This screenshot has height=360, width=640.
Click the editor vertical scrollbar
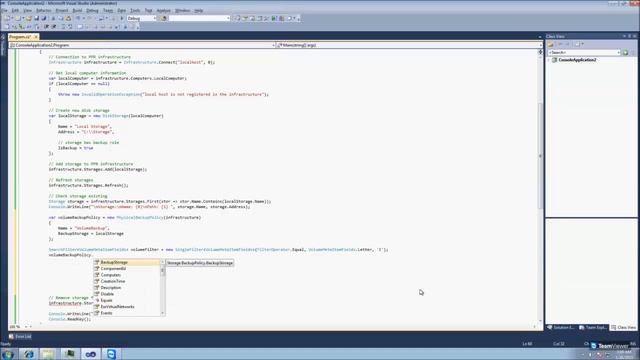point(540,155)
